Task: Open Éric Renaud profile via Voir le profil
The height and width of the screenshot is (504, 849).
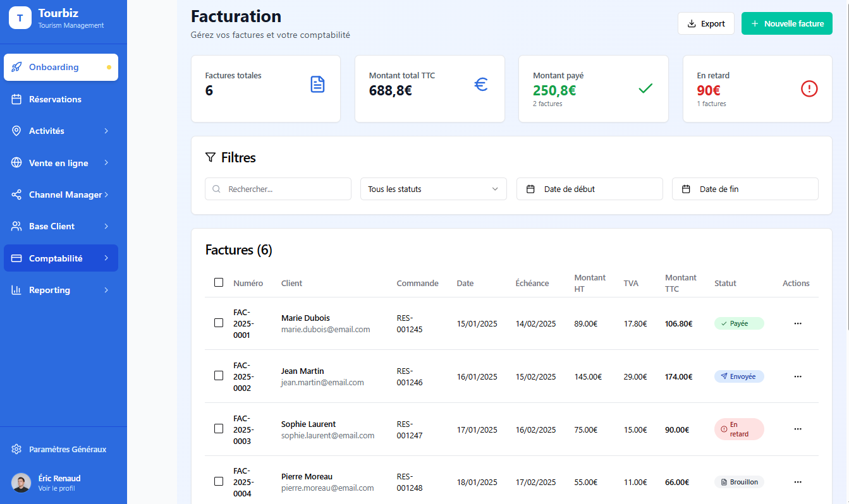Action: [x=59, y=488]
